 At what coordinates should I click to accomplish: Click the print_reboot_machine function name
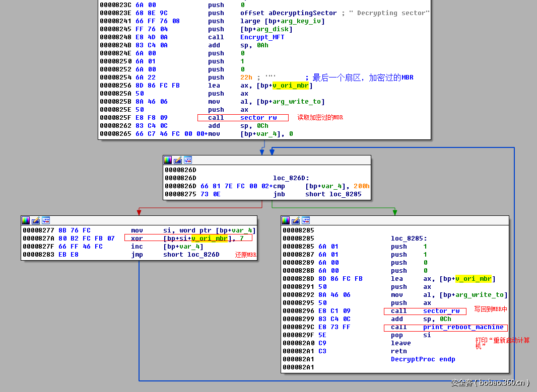tap(463, 327)
